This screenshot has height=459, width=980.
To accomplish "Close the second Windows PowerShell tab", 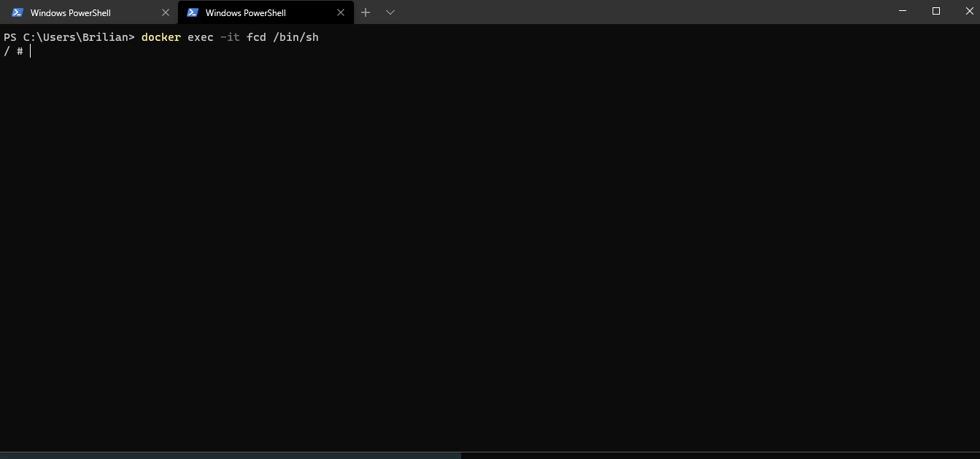I will click(x=340, y=12).
